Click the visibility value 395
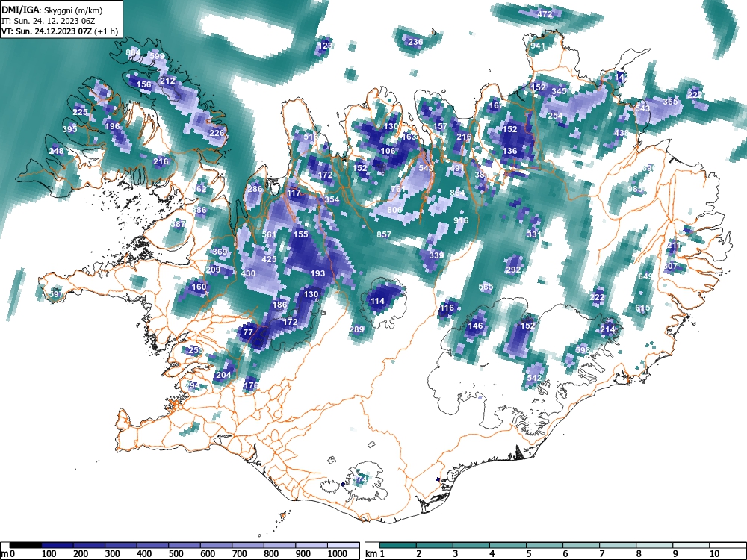 pyautogui.click(x=69, y=129)
